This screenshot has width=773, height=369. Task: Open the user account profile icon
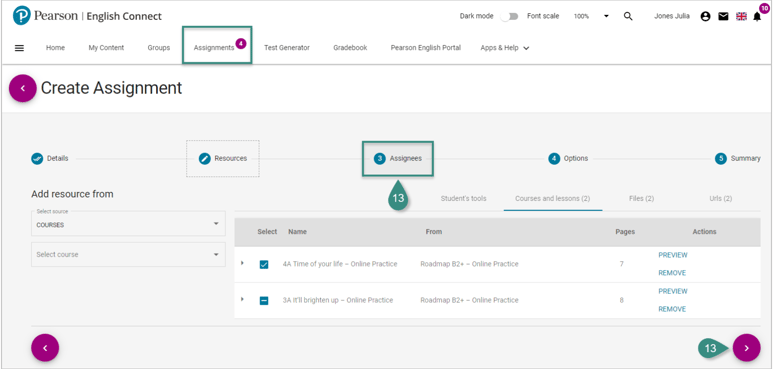tap(705, 16)
